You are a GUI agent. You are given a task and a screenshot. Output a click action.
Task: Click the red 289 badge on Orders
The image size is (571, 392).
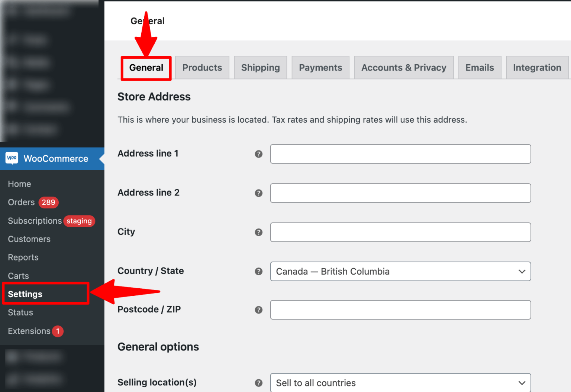coord(48,202)
